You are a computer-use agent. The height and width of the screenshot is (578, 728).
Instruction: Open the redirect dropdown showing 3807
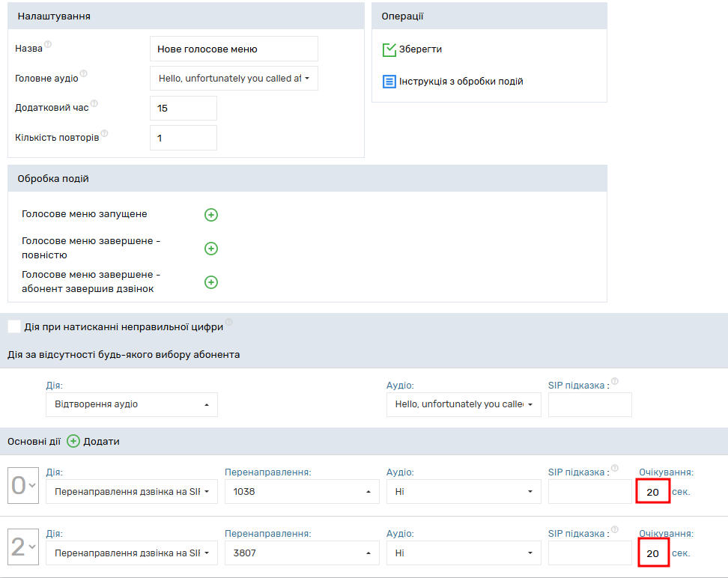pyautogui.click(x=302, y=553)
